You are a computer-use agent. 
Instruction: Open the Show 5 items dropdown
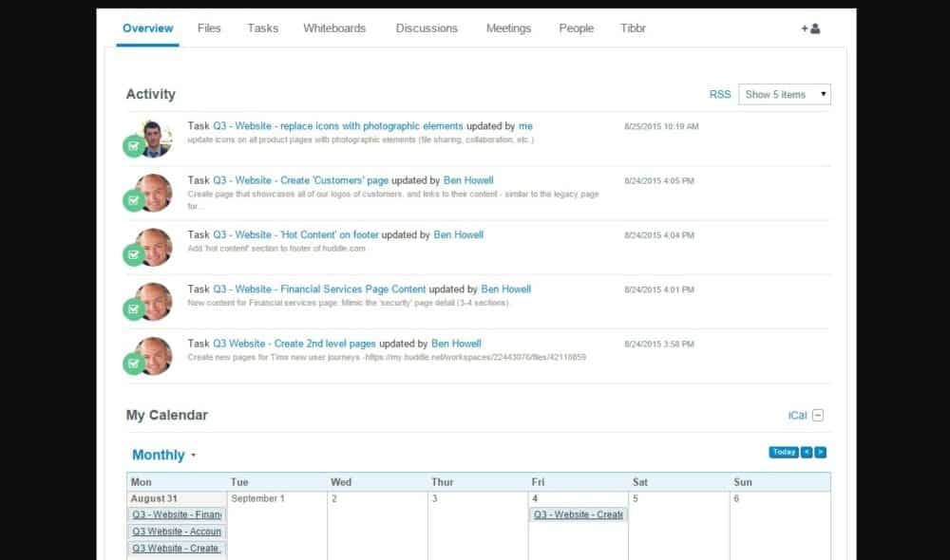(784, 94)
